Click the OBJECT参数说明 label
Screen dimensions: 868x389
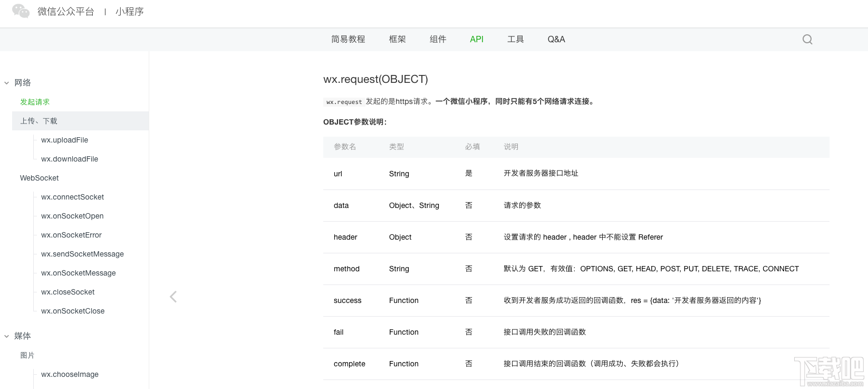pyautogui.click(x=355, y=122)
